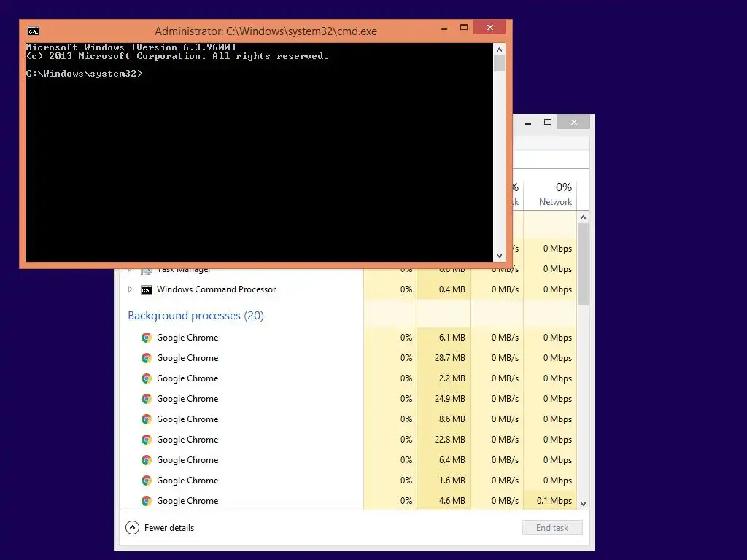
Task: Click up arrow of command prompt scrollbar
Action: pyautogui.click(x=499, y=50)
